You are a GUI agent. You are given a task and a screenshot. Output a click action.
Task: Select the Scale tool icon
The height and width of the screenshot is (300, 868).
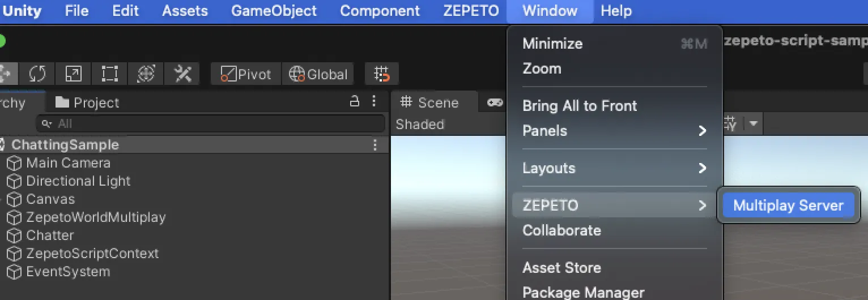tap(74, 74)
